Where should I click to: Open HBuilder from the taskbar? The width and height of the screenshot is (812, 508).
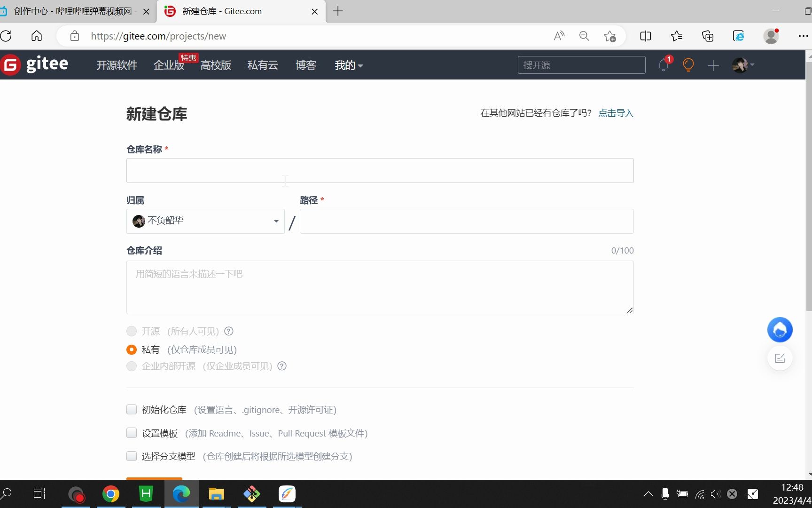coord(146,494)
